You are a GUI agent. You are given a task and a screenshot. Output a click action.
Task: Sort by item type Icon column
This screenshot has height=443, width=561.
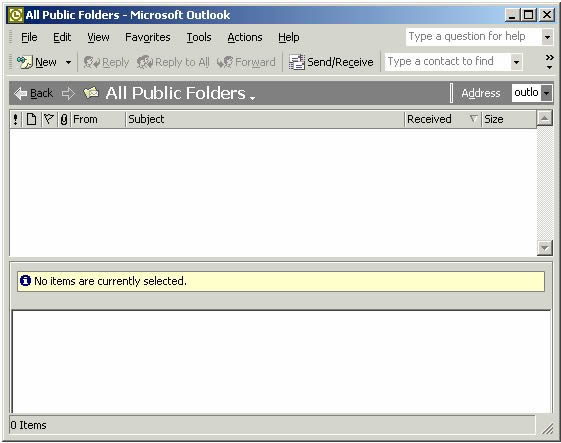point(31,119)
